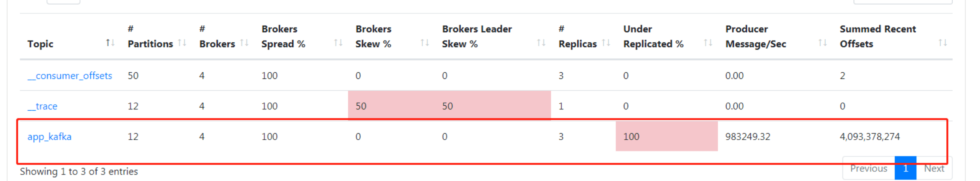Click the highlighted Brokers Skew 50 cell
Image resolution: width=980 pixels, height=181 pixels.
tap(394, 106)
